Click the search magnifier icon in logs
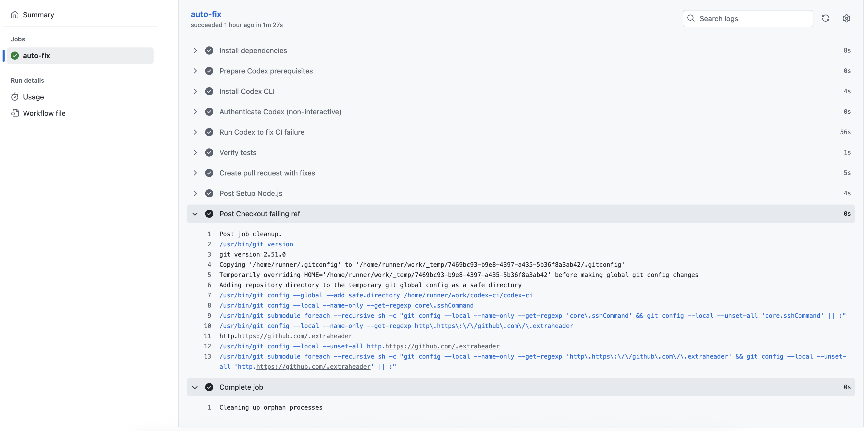Image resolution: width=868 pixels, height=431 pixels. coord(691,19)
